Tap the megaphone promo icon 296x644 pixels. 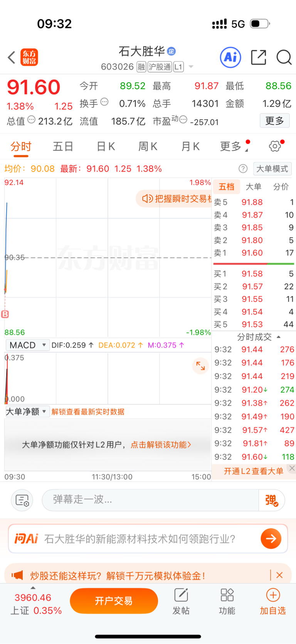[17, 575]
